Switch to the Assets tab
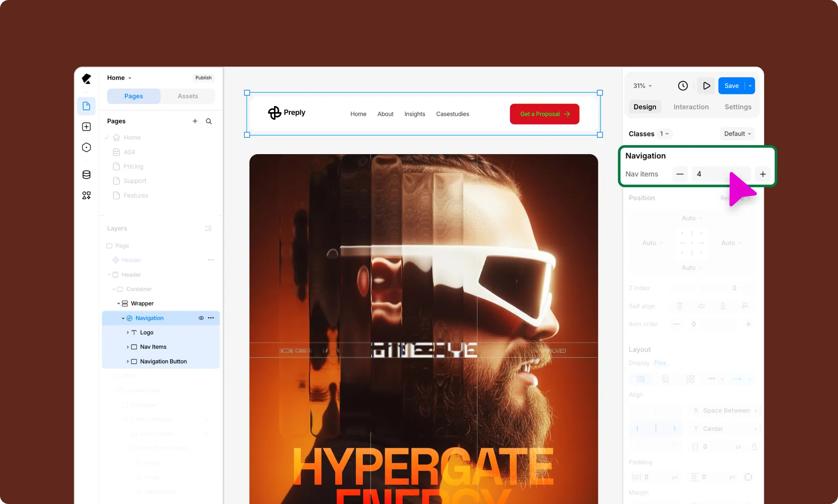838x504 pixels. pyautogui.click(x=188, y=96)
